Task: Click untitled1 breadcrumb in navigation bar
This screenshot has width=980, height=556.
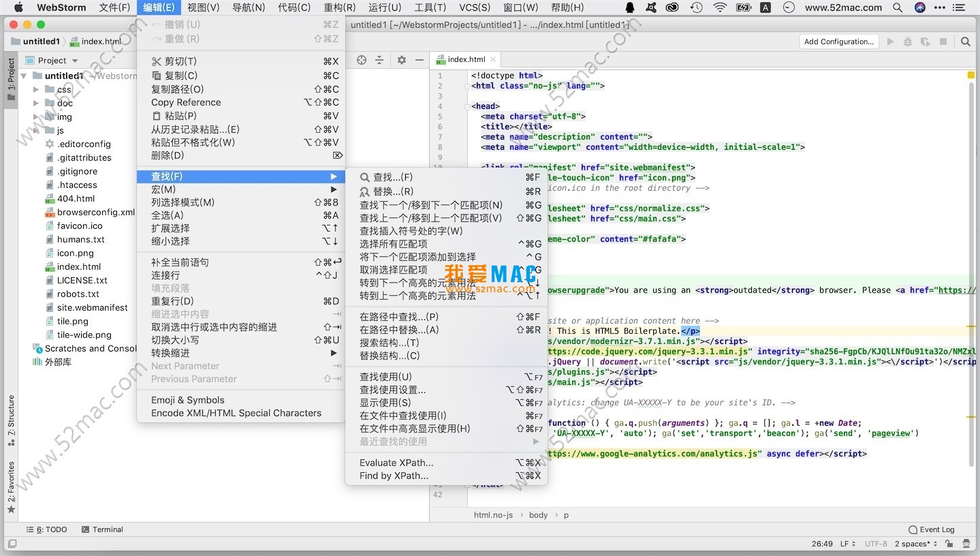Action: click(35, 42)
